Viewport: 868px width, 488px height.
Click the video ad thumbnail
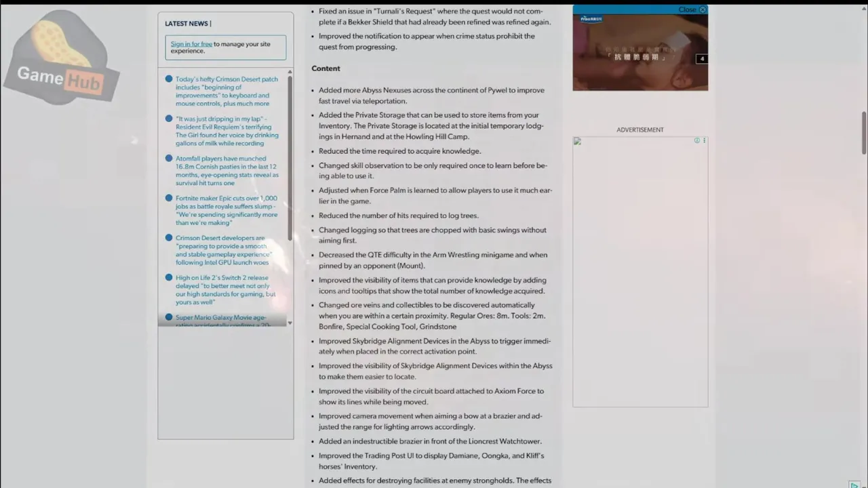640,52
